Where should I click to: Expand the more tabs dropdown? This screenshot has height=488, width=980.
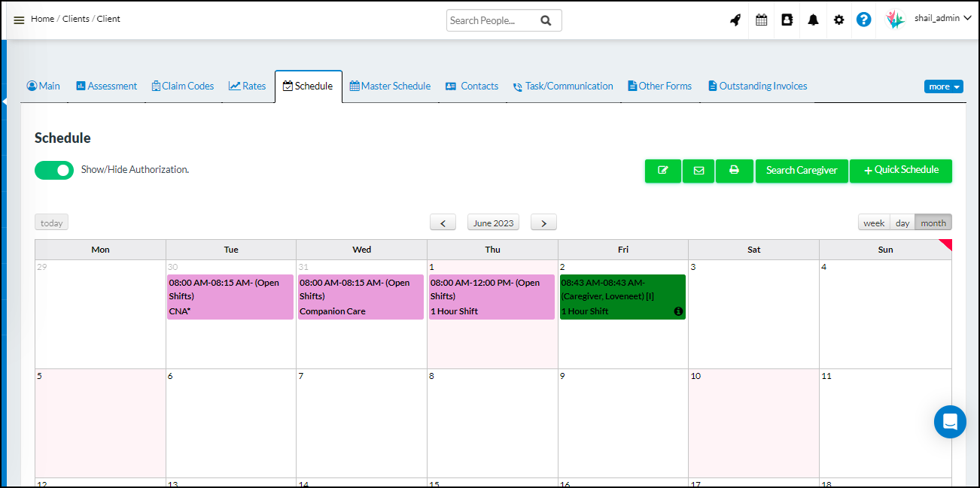pyautogui.click(x=944, y=86)
